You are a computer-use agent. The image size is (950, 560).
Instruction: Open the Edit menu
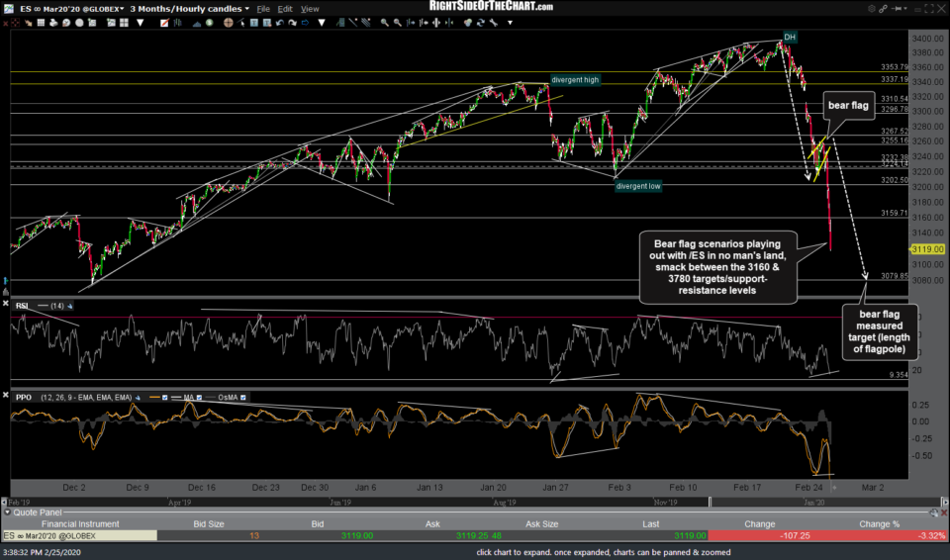(285, 9)
